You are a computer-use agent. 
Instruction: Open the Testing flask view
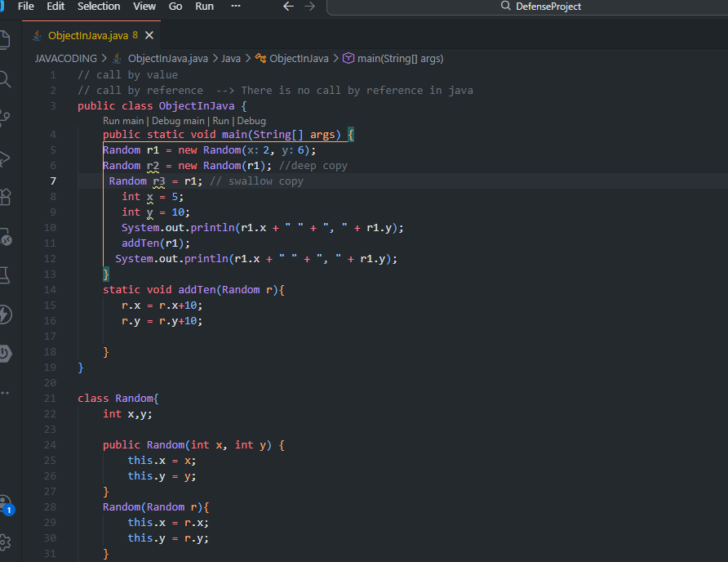5,275
